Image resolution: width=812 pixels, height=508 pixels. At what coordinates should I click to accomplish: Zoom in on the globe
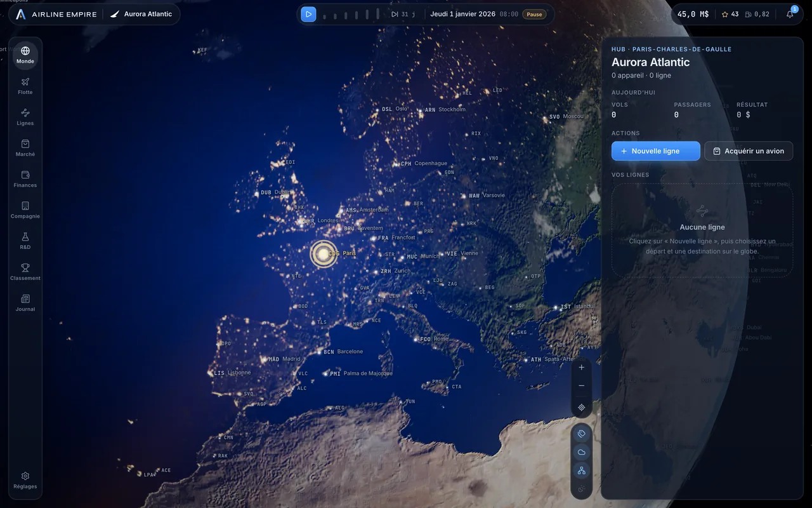(x=582, y=368)
